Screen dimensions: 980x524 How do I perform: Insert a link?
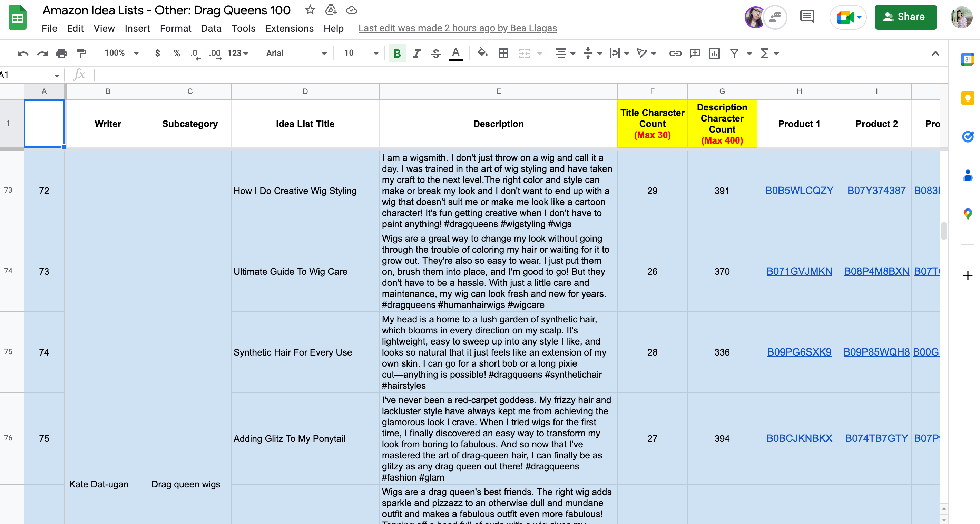(x=675, y=53)
